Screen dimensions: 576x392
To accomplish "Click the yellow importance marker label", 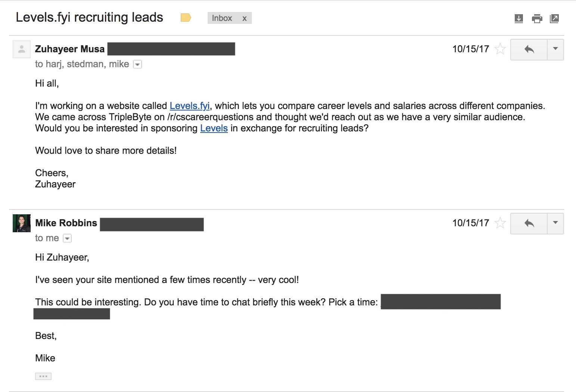I will click(x=186, y=18).
